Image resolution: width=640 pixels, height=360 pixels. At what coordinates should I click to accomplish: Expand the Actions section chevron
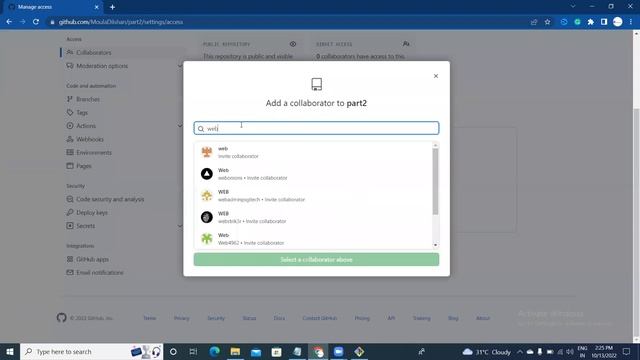coord(180,126)
